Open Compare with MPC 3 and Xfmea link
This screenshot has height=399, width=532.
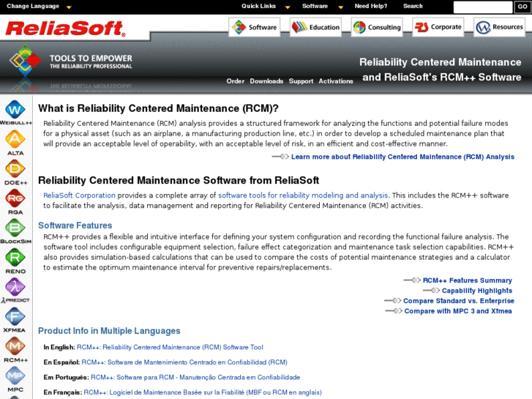(x=458, y=310)
